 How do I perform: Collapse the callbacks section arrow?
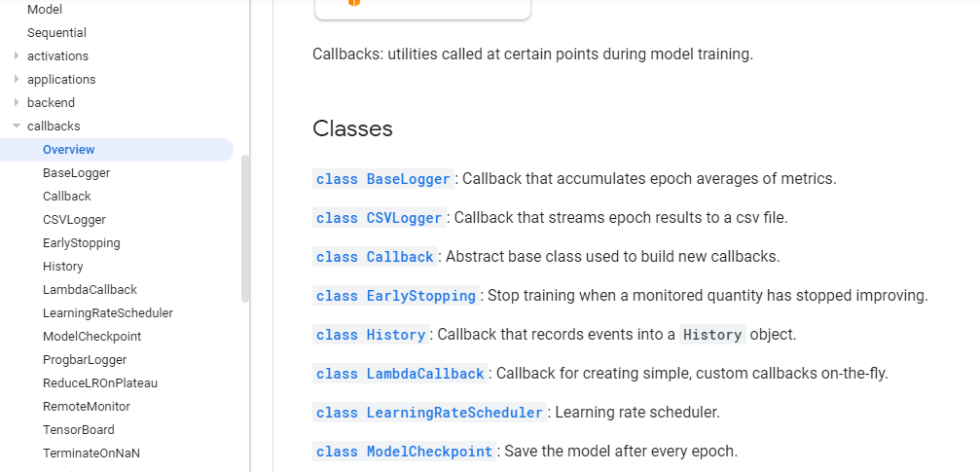pyautogui.click(x=17, y=126)
